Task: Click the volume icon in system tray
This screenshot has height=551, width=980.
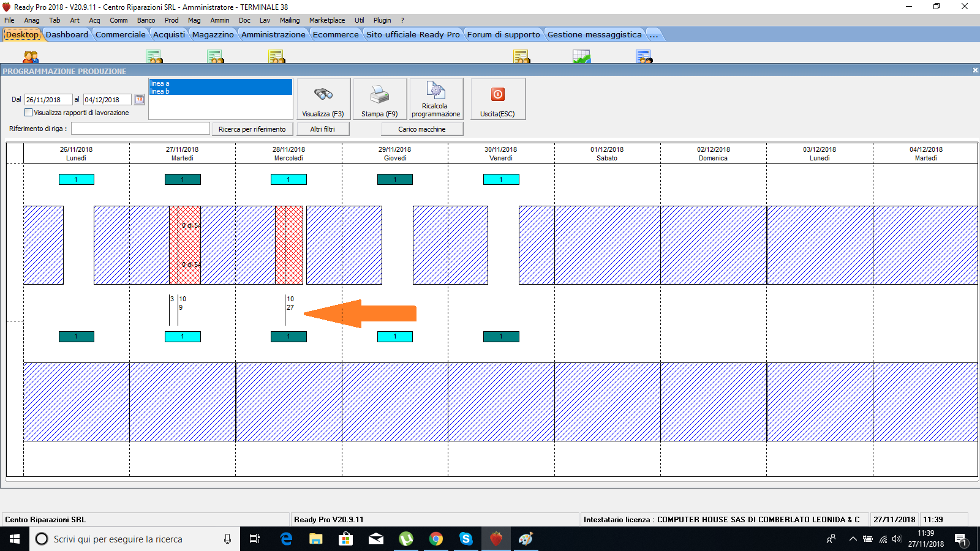Action: 897,539
